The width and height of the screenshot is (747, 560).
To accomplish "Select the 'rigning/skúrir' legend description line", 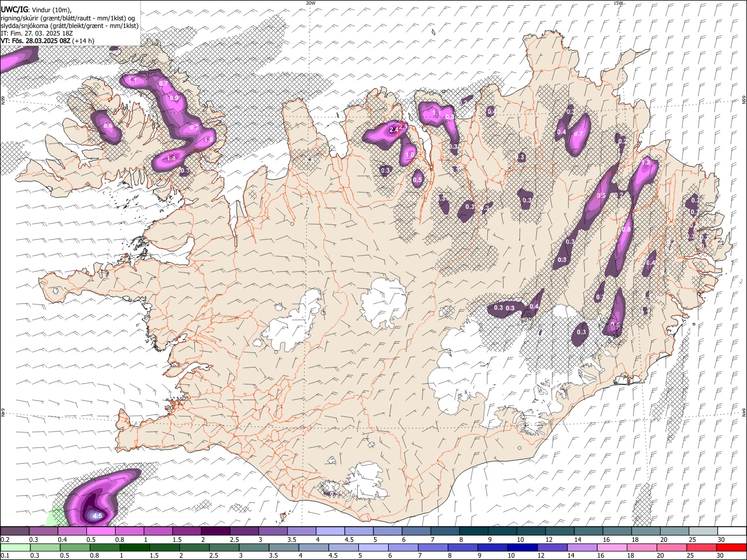I will click(x=68, y=18).
